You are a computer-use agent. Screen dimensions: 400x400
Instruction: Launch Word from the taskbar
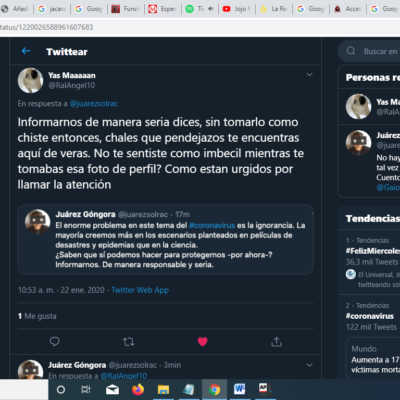click(239, 389)
